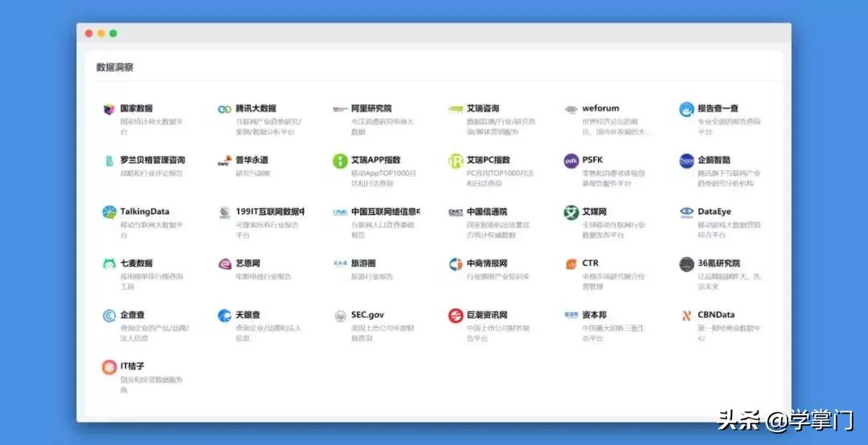Click the 中商情报网 icon
Viewport: 868px width, 445px height.
[456, 263]
